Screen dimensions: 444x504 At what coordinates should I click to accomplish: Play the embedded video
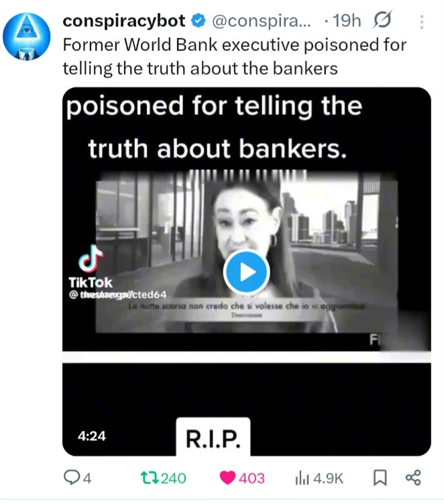(x=246, y=272)
